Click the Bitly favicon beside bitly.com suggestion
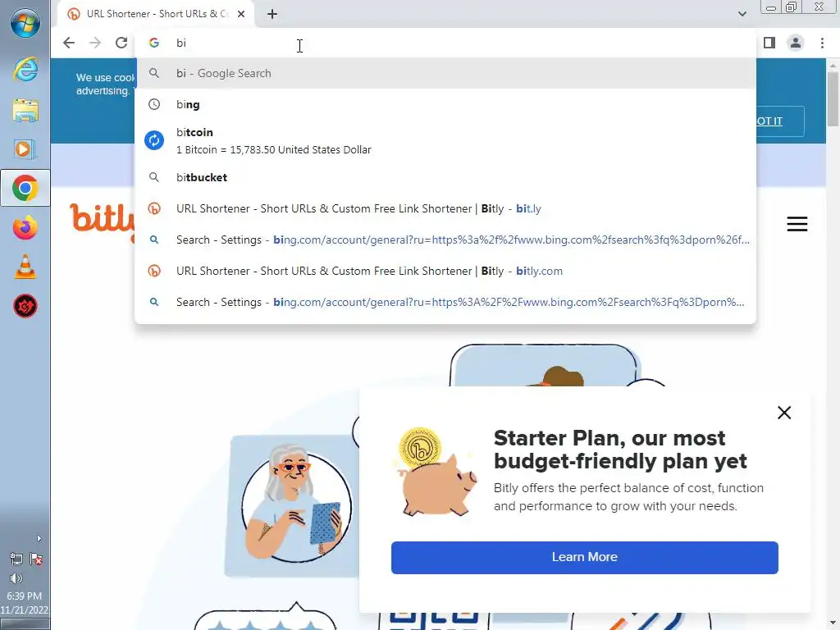 click(154, 271)
